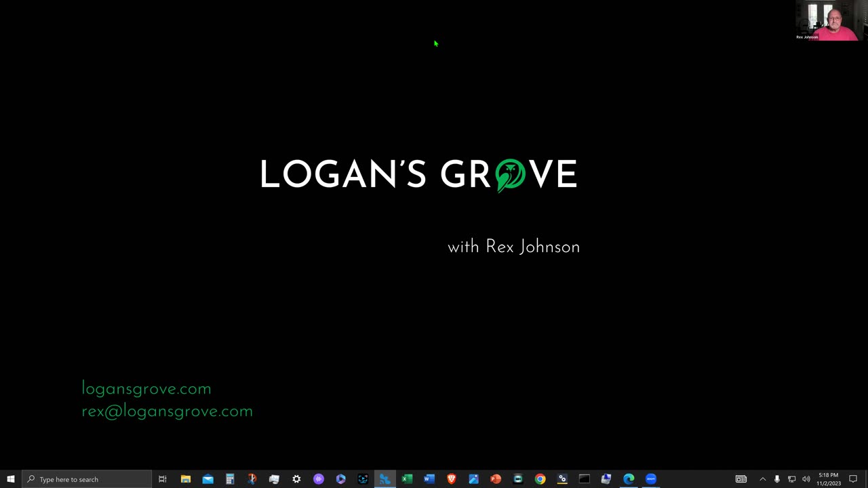
Task: Open the Windows Start menu
Action: pos(11,479)
